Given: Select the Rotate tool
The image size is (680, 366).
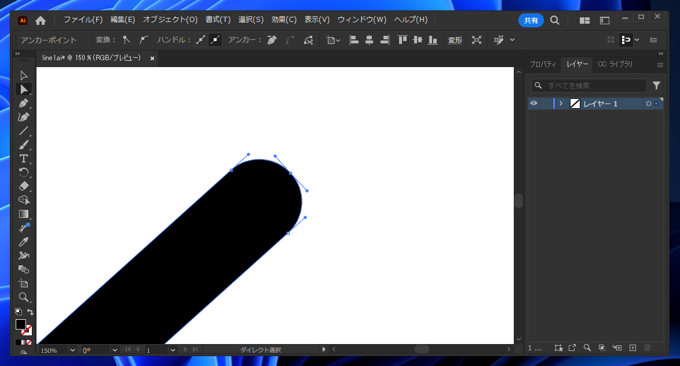Looking at the screenshot, I should (23, 173).
